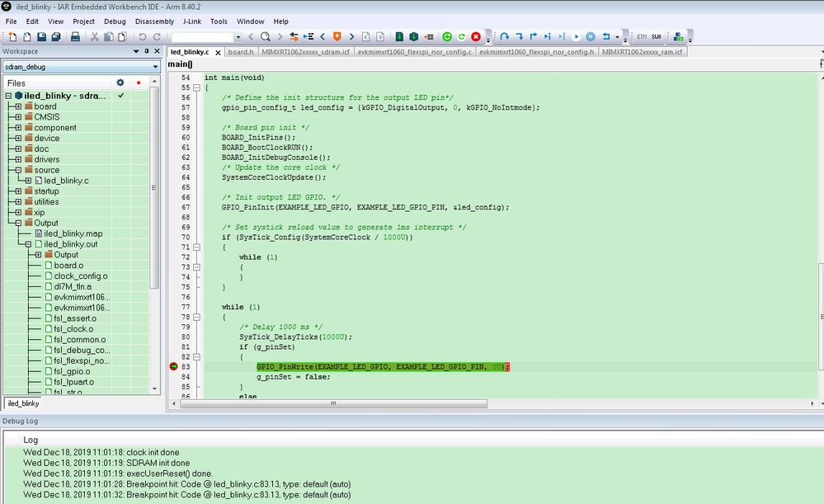Collapse the source folder
824x504 pixels.
[18, 170]
